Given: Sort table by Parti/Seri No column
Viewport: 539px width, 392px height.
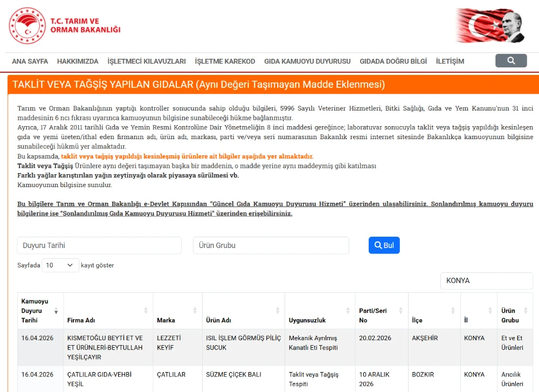Looking at the screenshot, I should pyautogui.click(x=400, y=311).
